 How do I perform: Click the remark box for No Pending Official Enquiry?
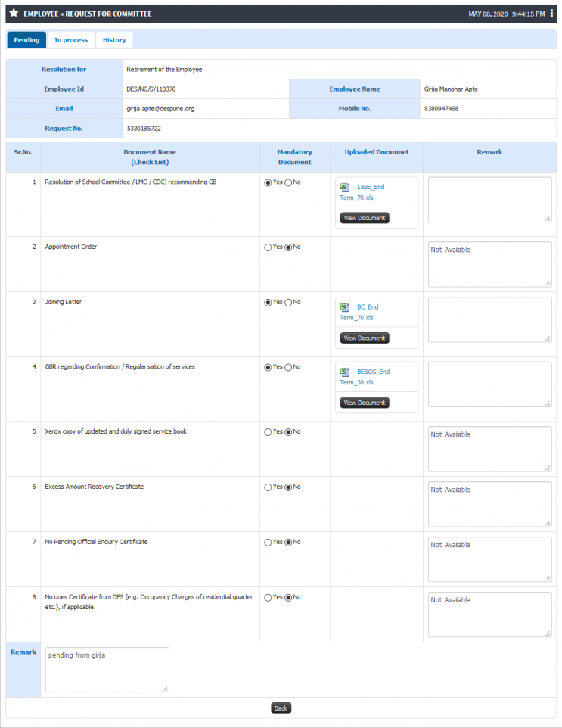[489, 559]
